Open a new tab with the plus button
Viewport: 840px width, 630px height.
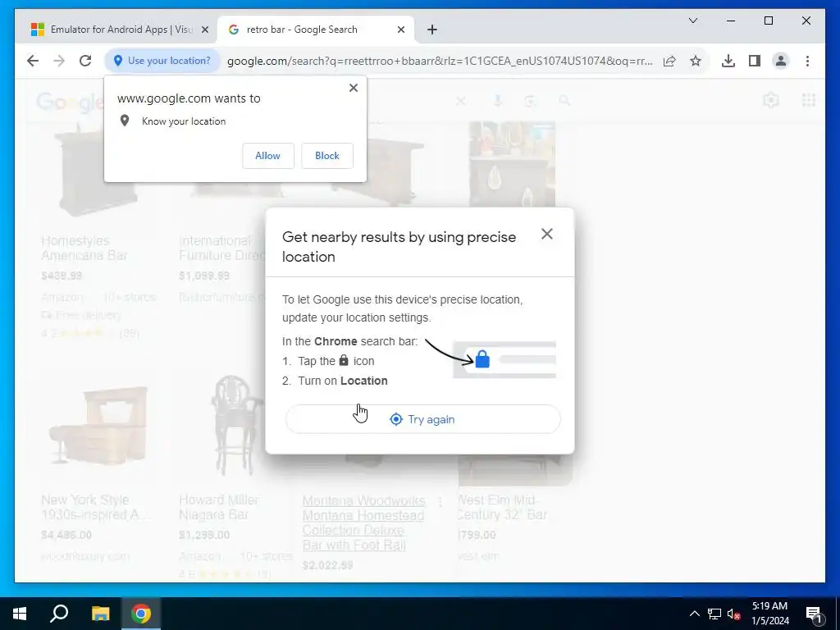coord(432,30)
